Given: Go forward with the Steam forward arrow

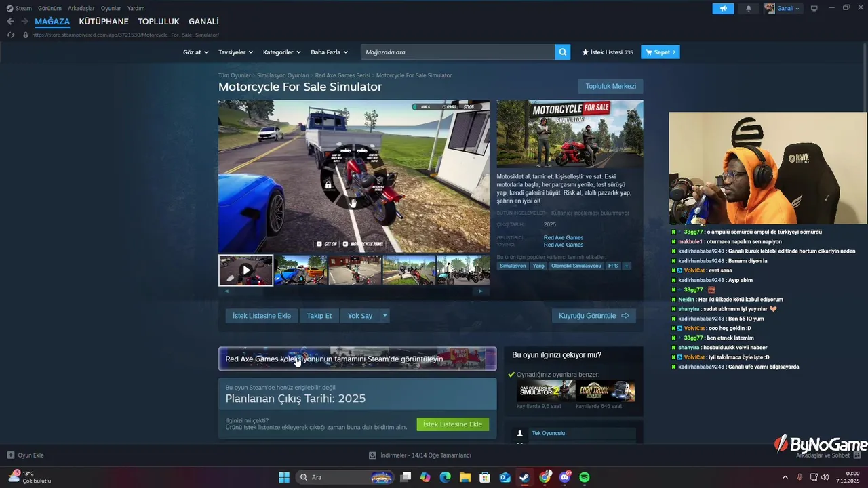Looking at the screenshot, I should (x=24, y=22).
